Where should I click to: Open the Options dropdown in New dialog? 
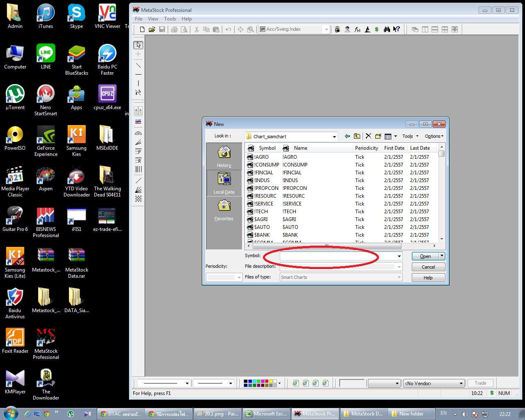(434, 136)
